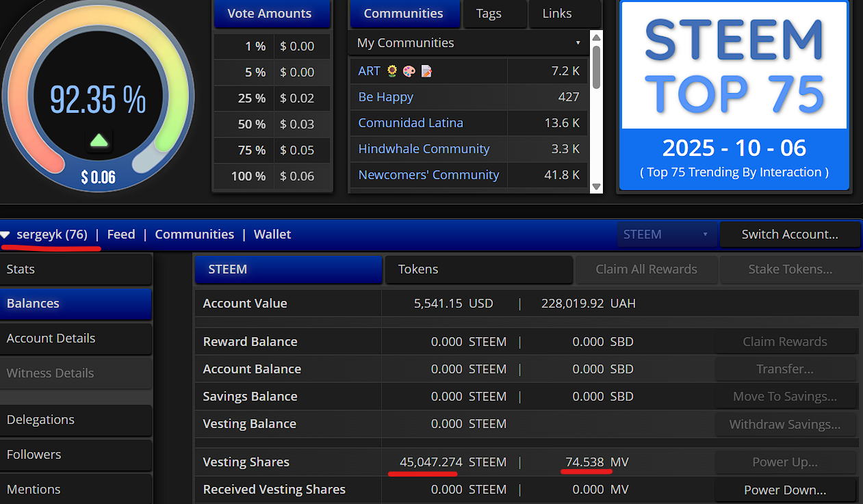Click the Power Down button
Image resolution: width=863 pixels, height=504 pixels.
point(785,490)
